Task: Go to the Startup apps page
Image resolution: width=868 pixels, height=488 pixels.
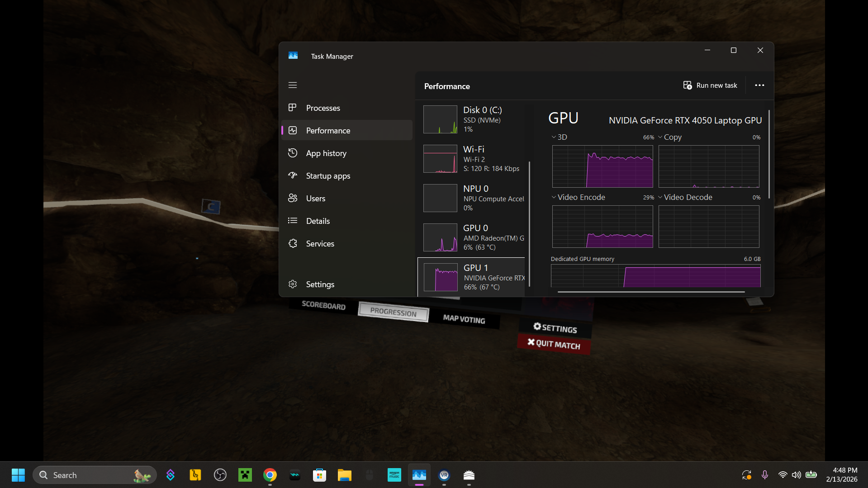Action: (x=327, y=176)
